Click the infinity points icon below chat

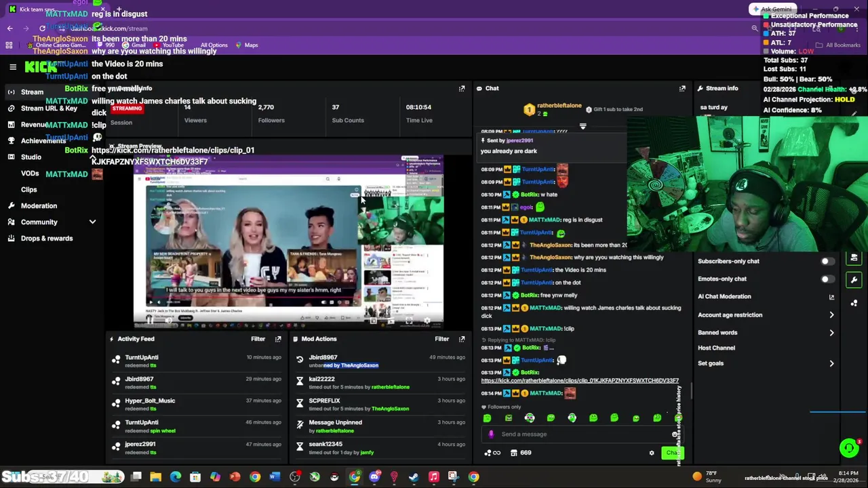(x=493, y=453)
